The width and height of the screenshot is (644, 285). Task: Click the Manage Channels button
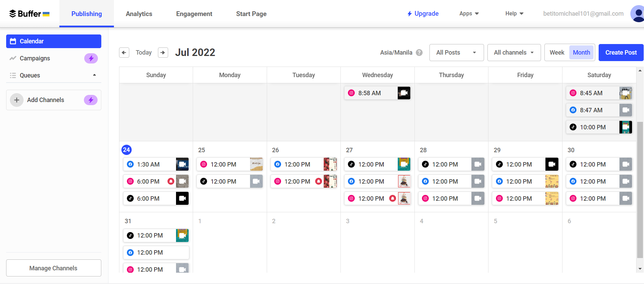coord(54,268)
